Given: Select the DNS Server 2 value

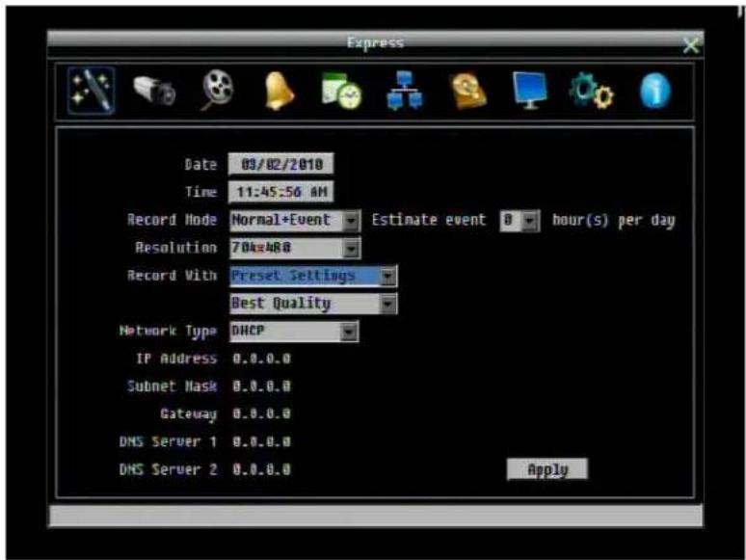Looking at the screenshot, I should 261,469.
